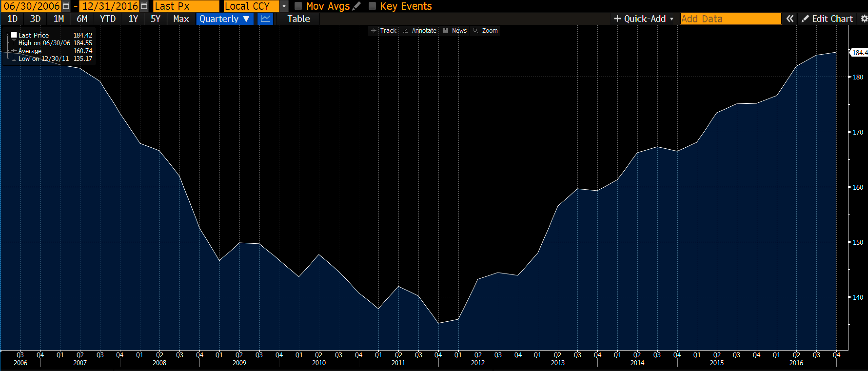Open the News overlay tool
Viewport: 868px width, 371px height.
click(x=455, y=31)
